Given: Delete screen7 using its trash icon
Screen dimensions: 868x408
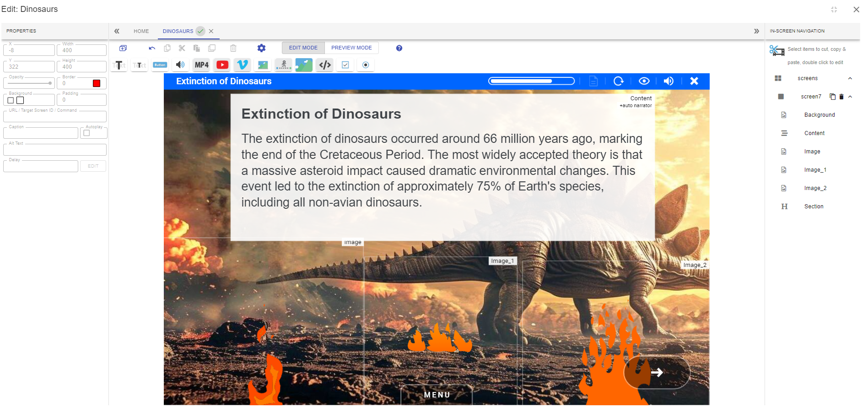Looking at the screenshot, I should pos(841,97).
